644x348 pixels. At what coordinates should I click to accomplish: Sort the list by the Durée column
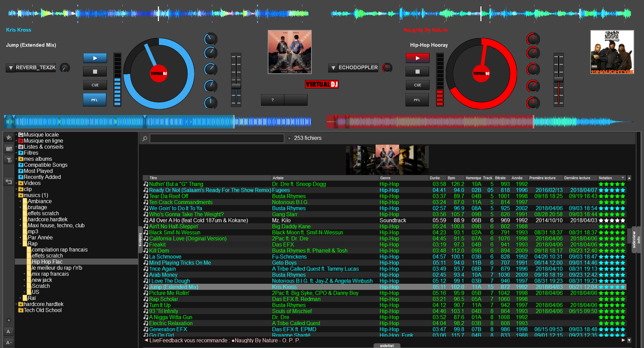coord(438,178)
